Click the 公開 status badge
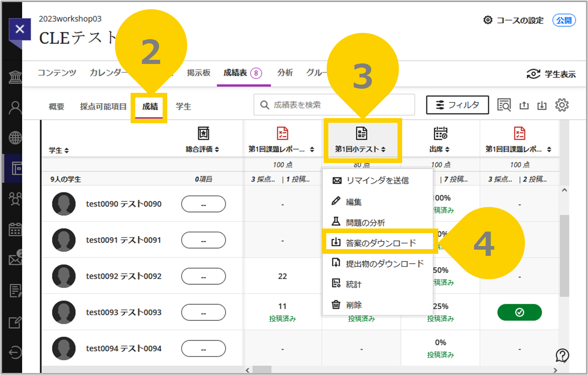Image resolution: width=588 pixels, height=375 pixels. 564,20
